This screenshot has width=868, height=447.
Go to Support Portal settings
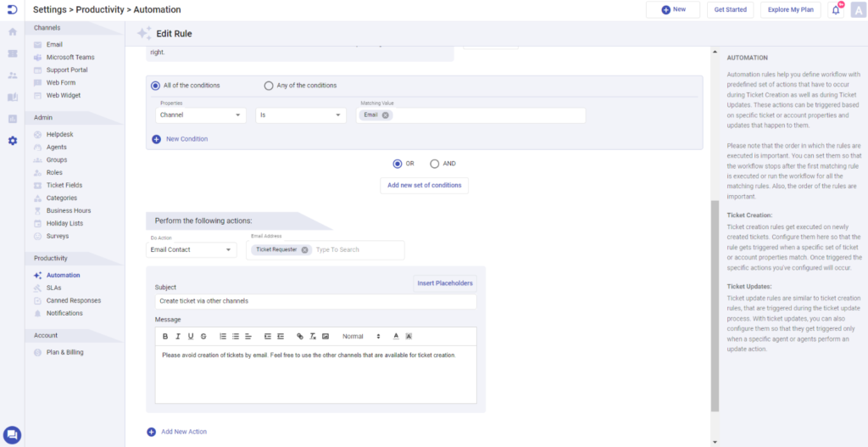[67, 70]
